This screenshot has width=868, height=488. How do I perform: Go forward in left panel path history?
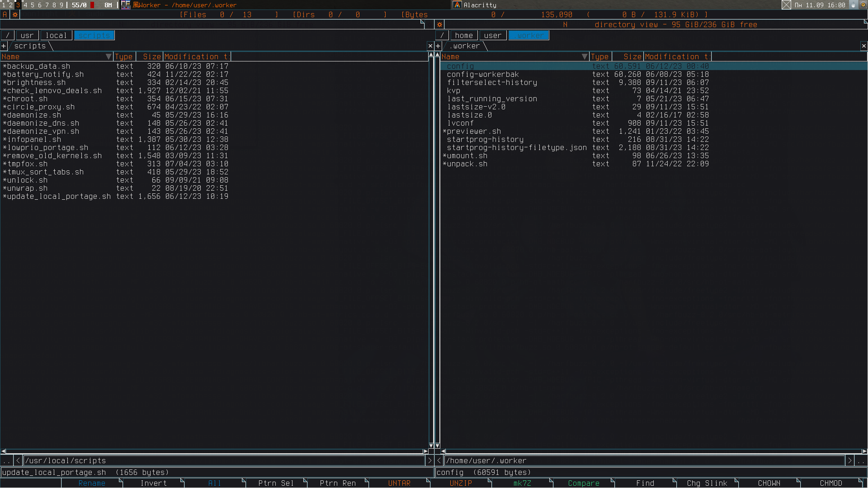click(429, 461)
